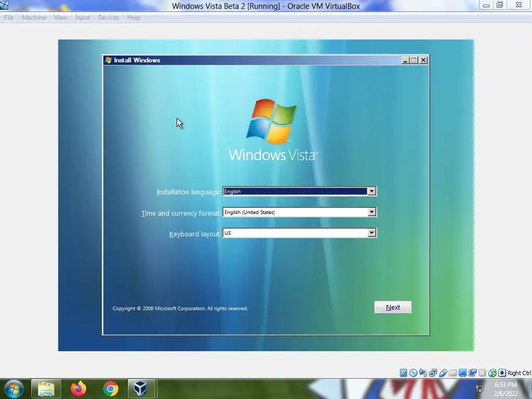Open the audio indicator in VirtualBox status bar
This screenshot has width=532, height=399.
[x=423, y=373]
